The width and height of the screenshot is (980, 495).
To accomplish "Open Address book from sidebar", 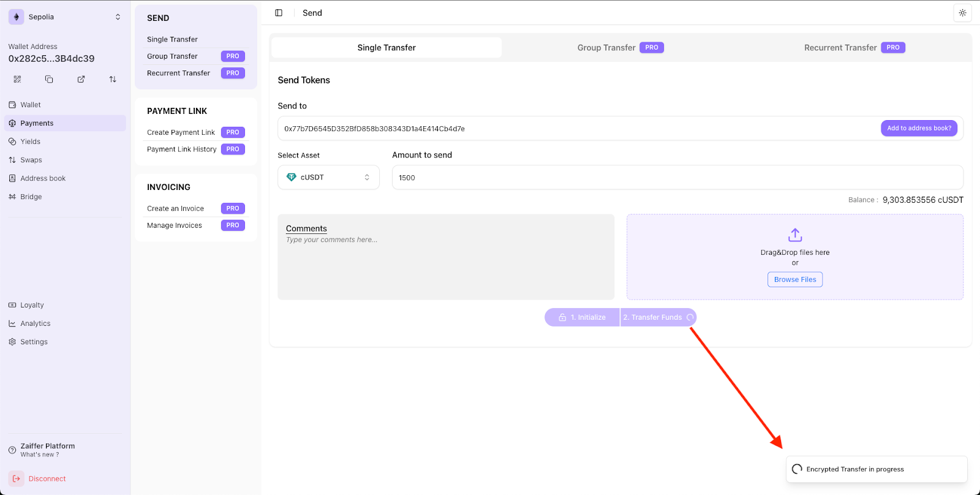I will (x=65, y=178).
